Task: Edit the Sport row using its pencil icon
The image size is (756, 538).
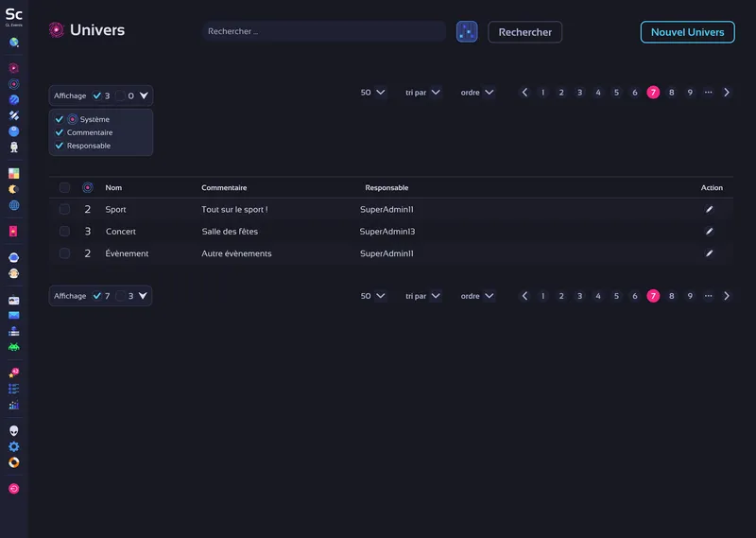Action: pos(710,209)
